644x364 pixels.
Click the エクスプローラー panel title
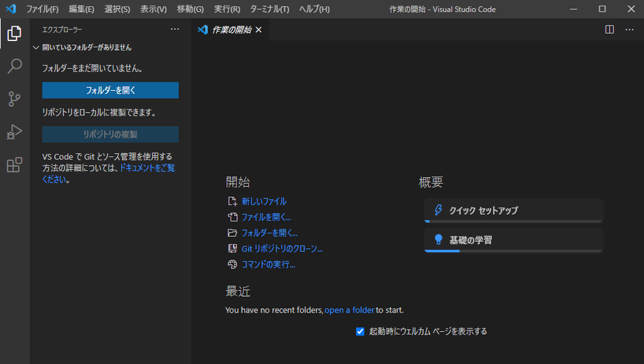[x=62, y=29]
